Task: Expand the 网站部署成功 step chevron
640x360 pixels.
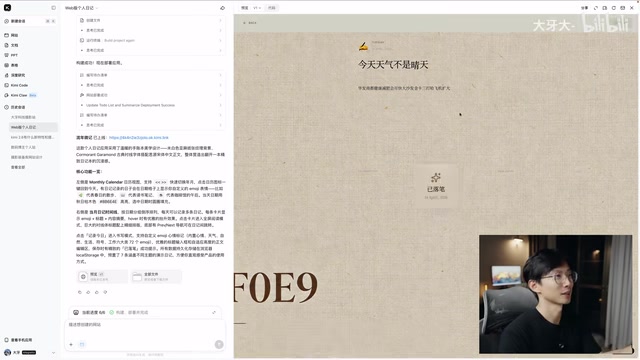Action: point(220,95)
